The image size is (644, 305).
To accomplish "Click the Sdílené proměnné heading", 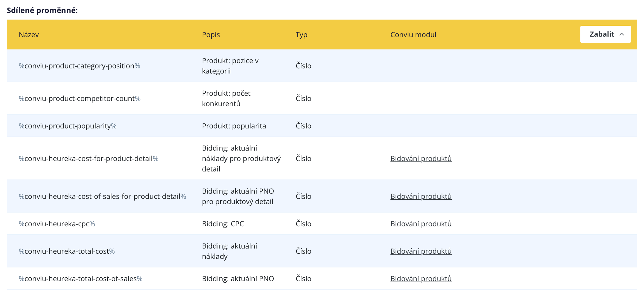I will tap(42, 10).
